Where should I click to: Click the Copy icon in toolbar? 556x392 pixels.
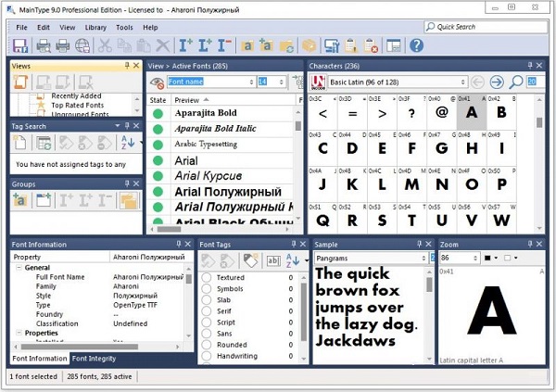[124, 45]
